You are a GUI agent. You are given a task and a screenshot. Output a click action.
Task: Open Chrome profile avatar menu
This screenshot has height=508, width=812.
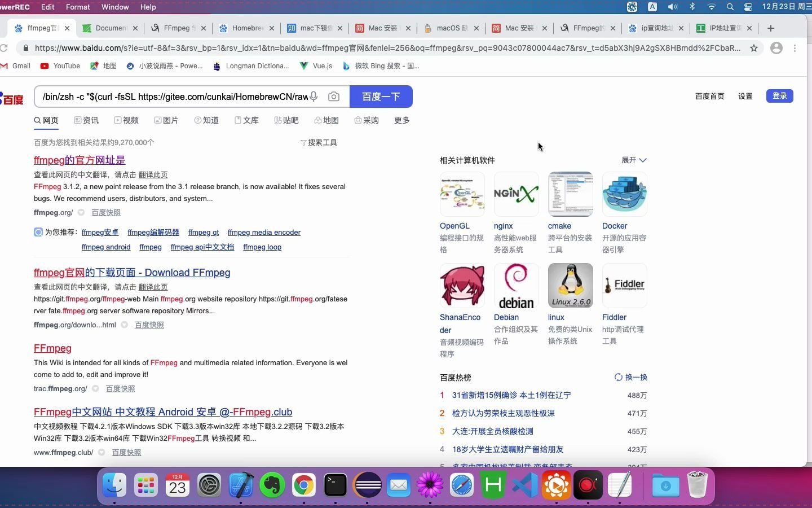776,48
